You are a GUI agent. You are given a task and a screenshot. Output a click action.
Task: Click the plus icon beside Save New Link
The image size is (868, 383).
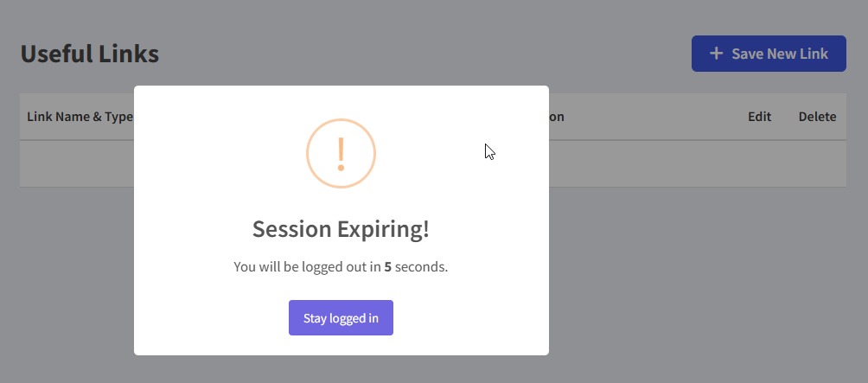(x=717, y=54)
